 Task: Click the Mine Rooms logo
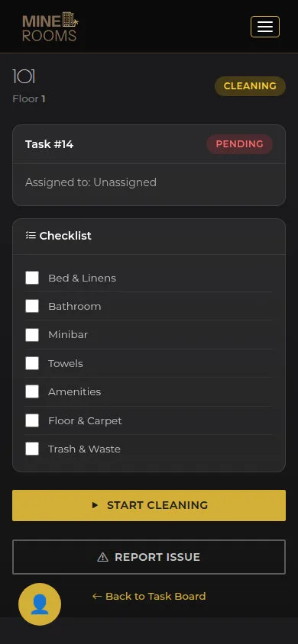click(x=50, y=27)
